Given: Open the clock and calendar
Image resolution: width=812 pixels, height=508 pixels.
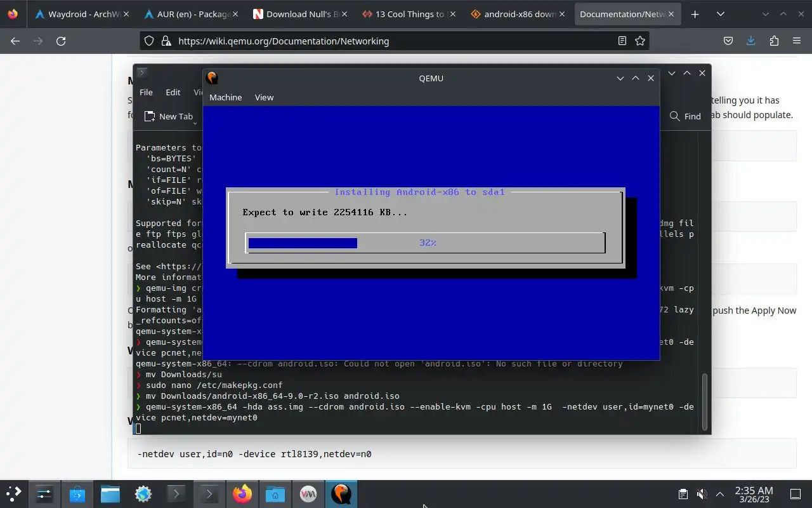Looking at the screenshot, I should click(754, 494).
